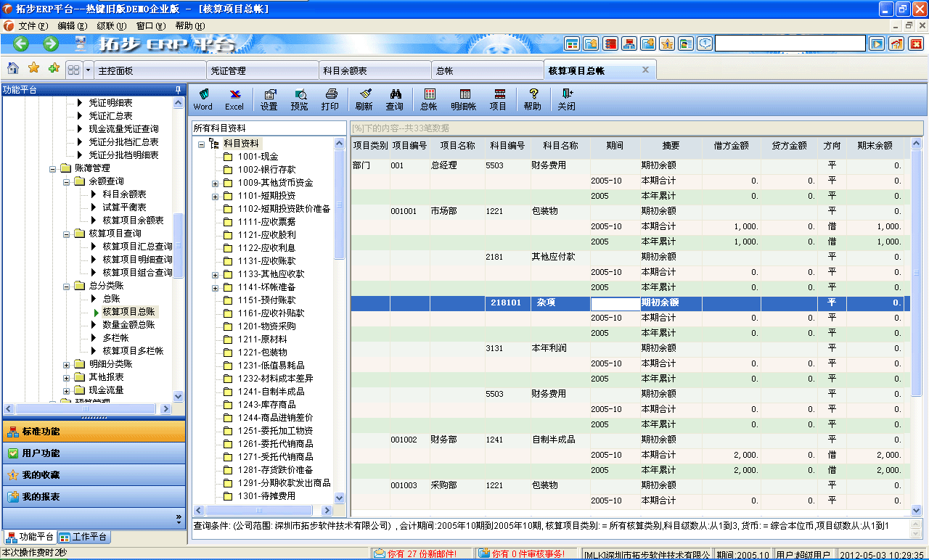The image size is (929, 560).
Task: Refresh data with the 刷新 brush icon
Action: 367,99
